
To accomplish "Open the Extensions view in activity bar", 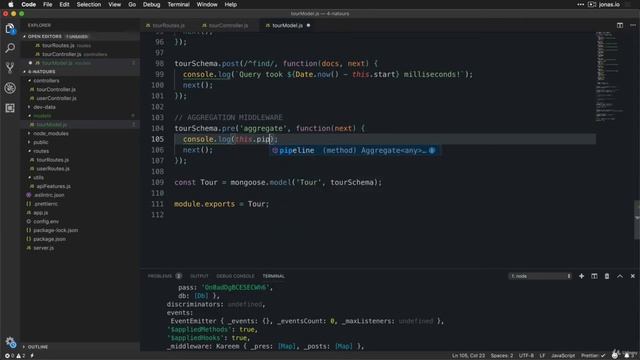I will [x=10, y=108].
